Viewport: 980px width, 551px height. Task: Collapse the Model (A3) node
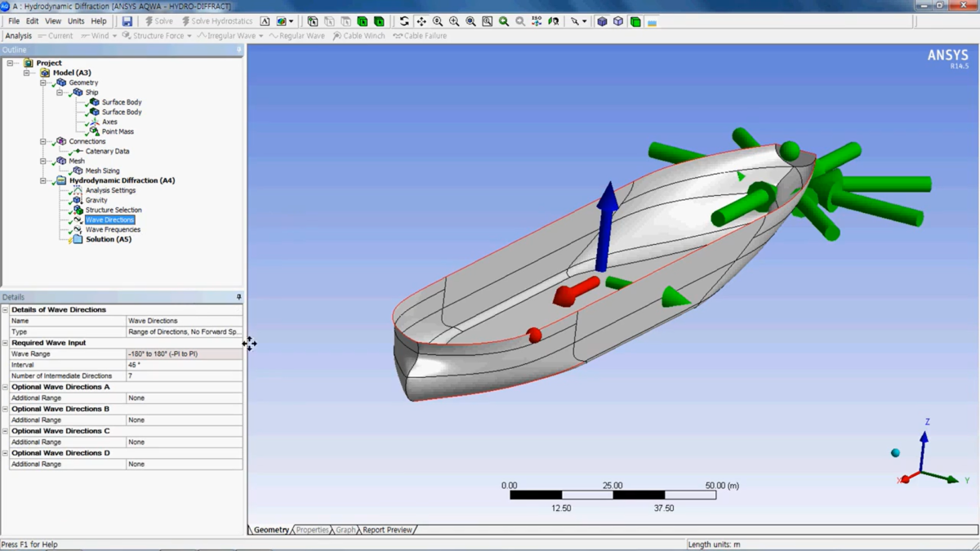[27, 73]
